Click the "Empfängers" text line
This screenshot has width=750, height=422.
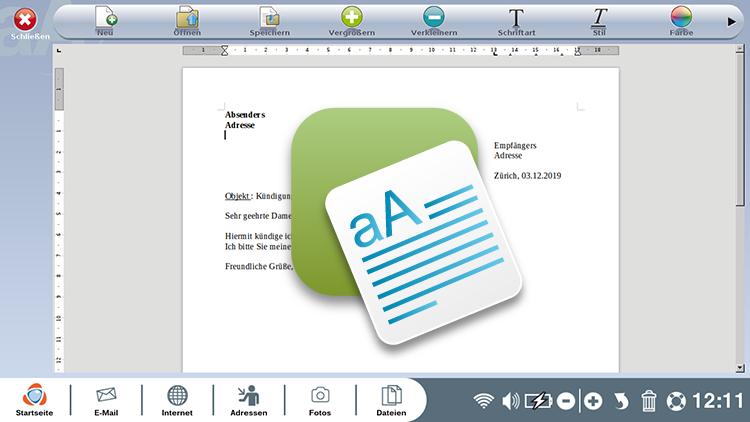coord(515,145)
